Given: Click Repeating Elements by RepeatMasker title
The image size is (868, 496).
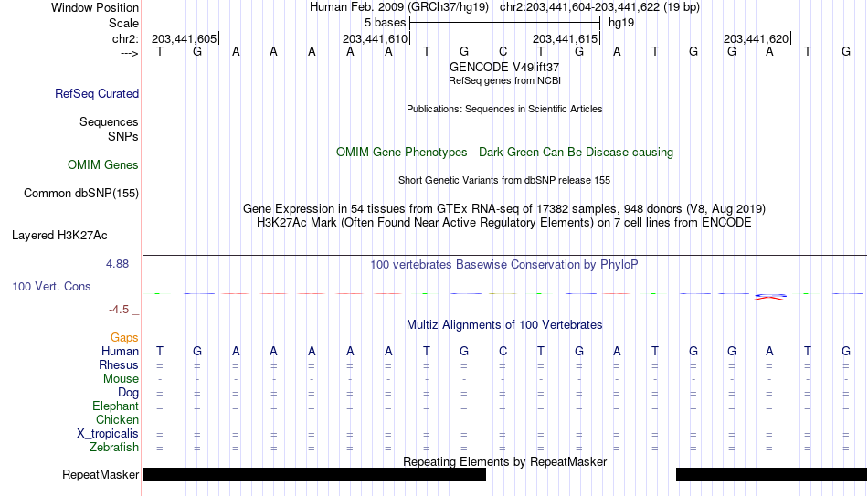Looking at the screenshot, I should coord(504,461).
